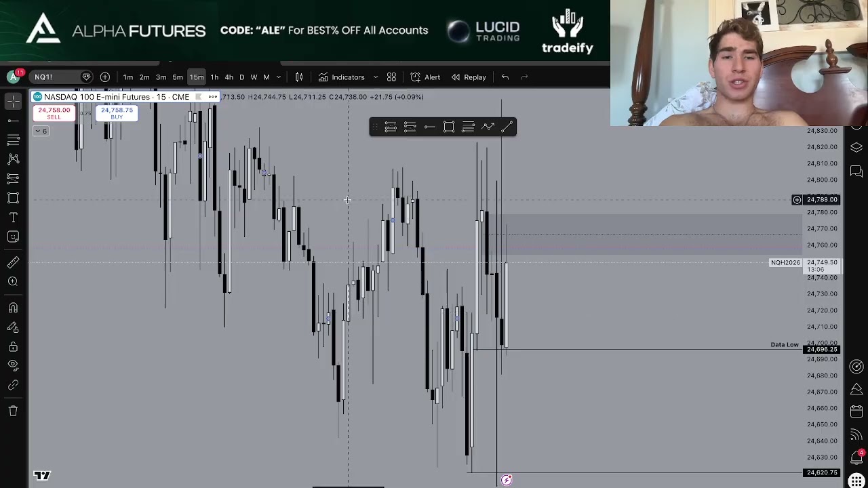Expand the timeframe dropdown arrow
The image size is (868, 488).
(x=279, y=77)
